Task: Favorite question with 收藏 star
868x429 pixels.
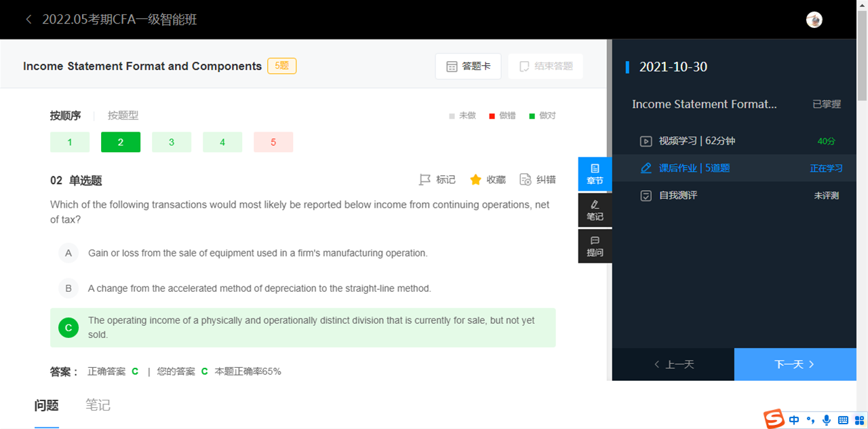Action: 488,180
